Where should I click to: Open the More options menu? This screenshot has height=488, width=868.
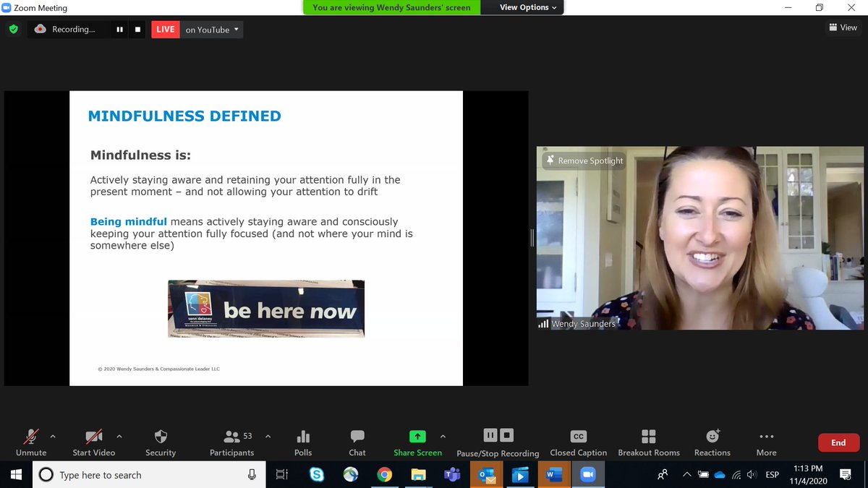[x=766, y=442]
